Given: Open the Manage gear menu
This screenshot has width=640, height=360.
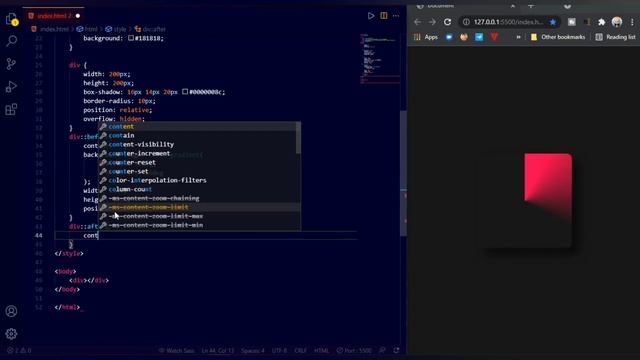Looking at the screenshot, I should [11, 334].
